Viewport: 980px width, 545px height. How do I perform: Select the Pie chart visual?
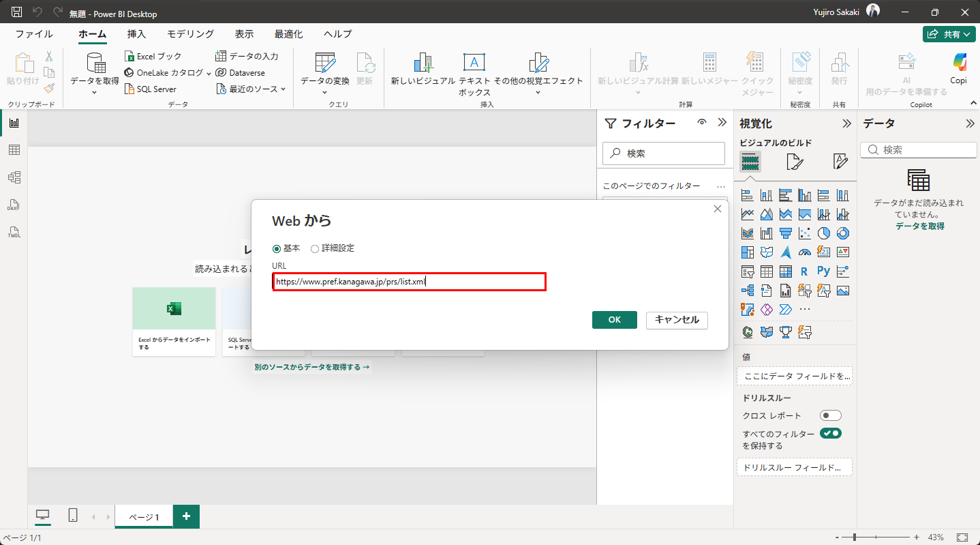tap(823, 233)
